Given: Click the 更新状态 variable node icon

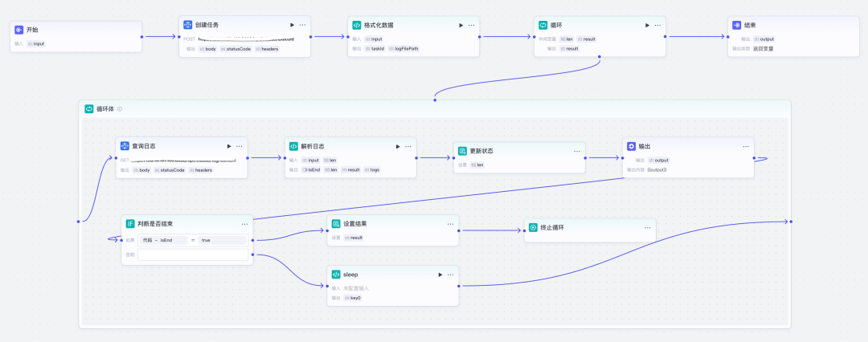Looking at the screenshot, I should (x=462, y=150).
